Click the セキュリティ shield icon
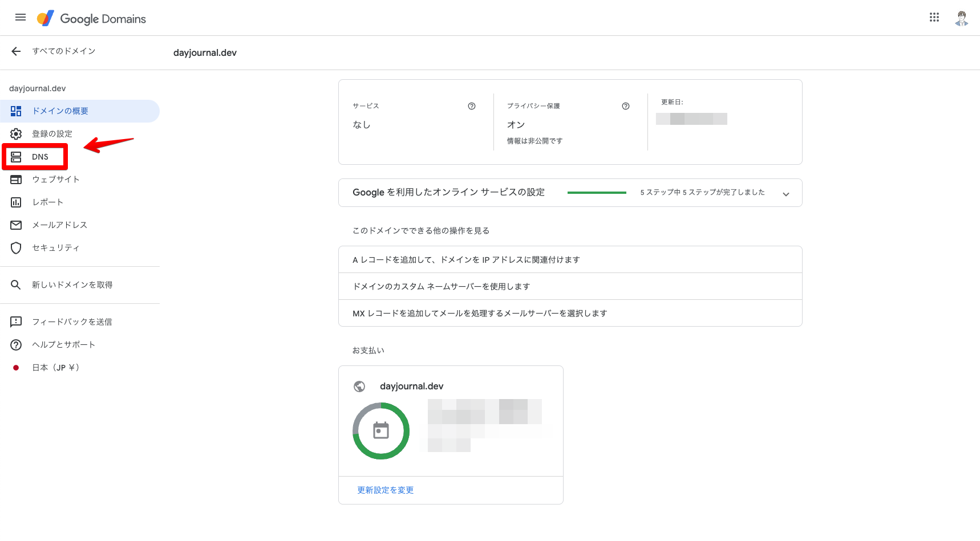The width and height of the screenshot is (980, 541). click(16, 248)
